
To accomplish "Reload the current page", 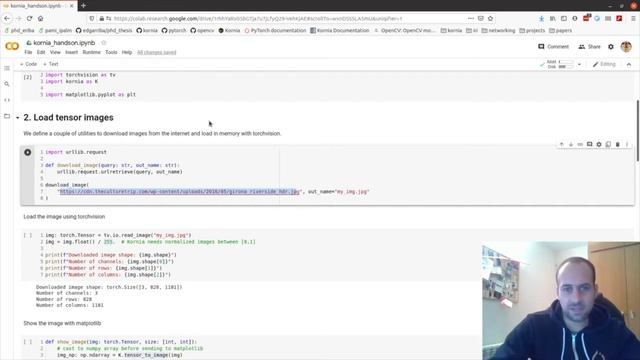I will pyautogui.click(x=29, y=18).
